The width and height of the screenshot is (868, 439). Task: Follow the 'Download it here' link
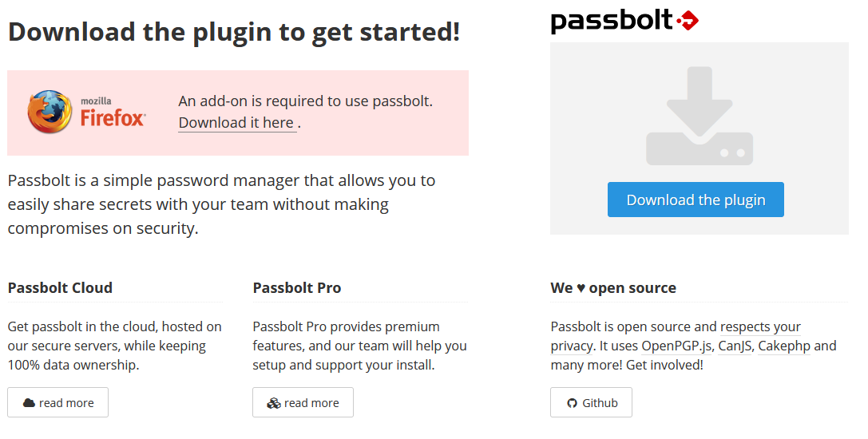tap(236, 122)
